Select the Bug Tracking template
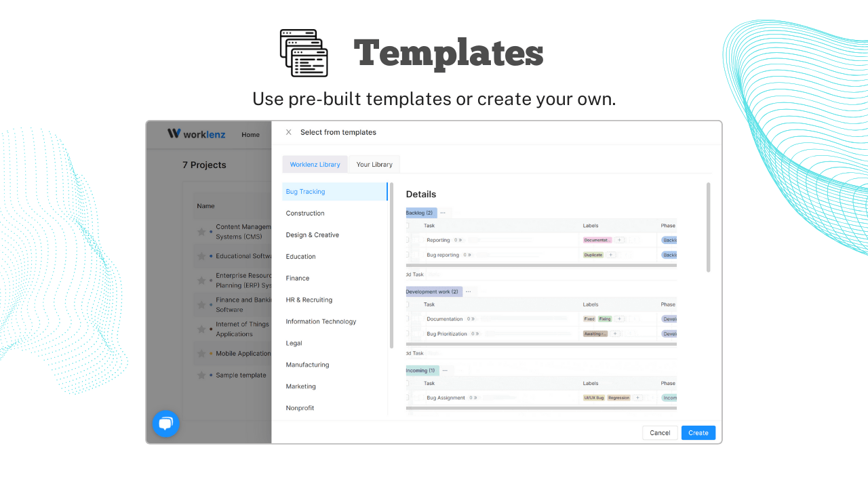 click(x=334, y=192)
